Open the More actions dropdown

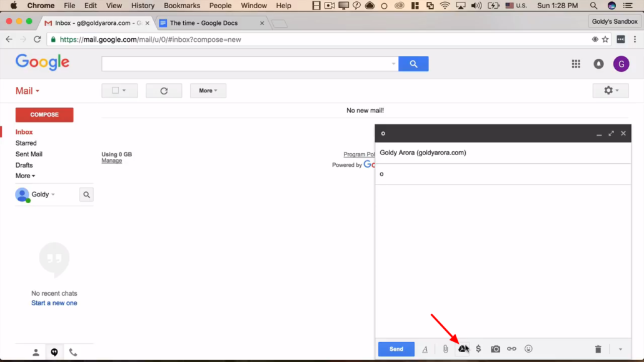click(x=208, y=91)
